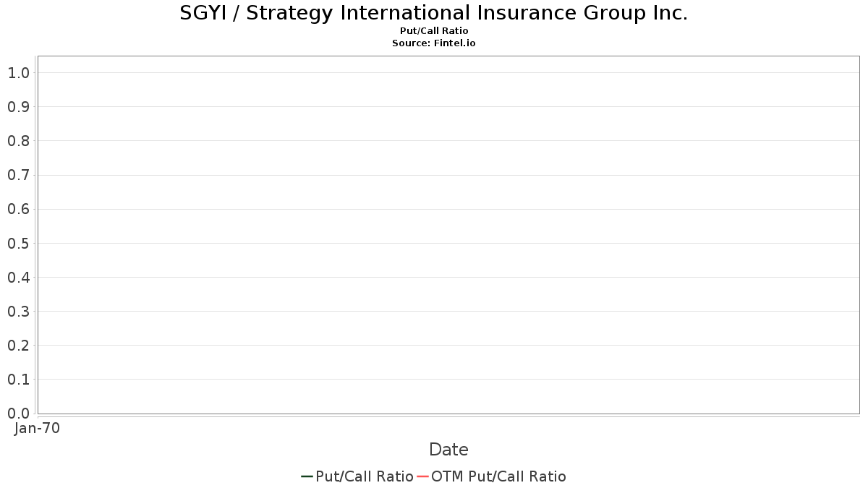Select the 0.8 y-axis label
This screenshot has height=488, width=868.
[x=18, y=141]
